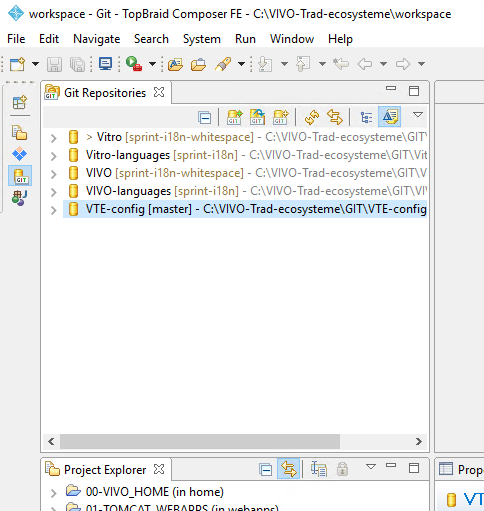The height and width of the screenshot is (511, 484).
Task: Select the Git Repositories tab
Action: (105, 93)
